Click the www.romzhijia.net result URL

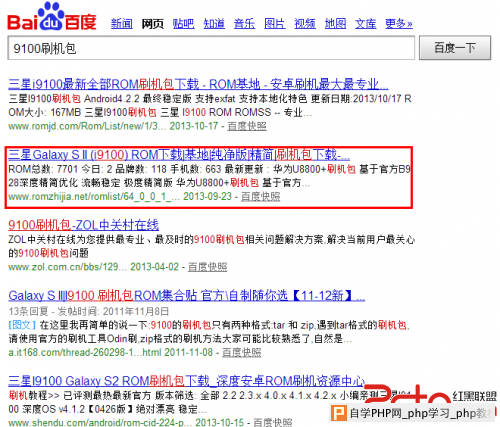(x=94, y=197)
